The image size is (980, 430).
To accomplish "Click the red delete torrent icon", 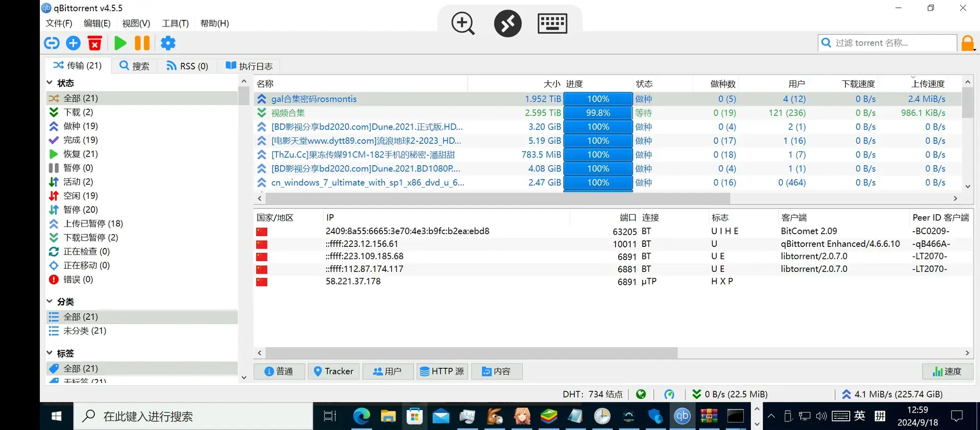I will (95, 43).
